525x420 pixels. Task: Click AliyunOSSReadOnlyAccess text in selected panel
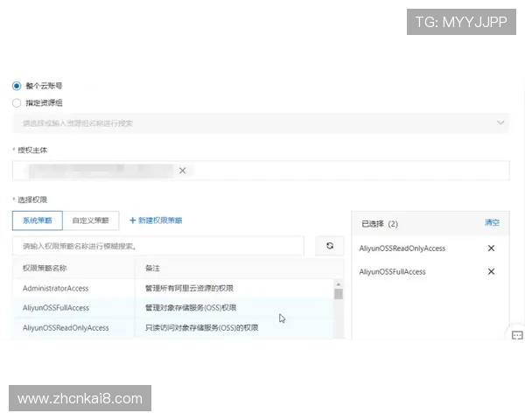pos(402,248)
